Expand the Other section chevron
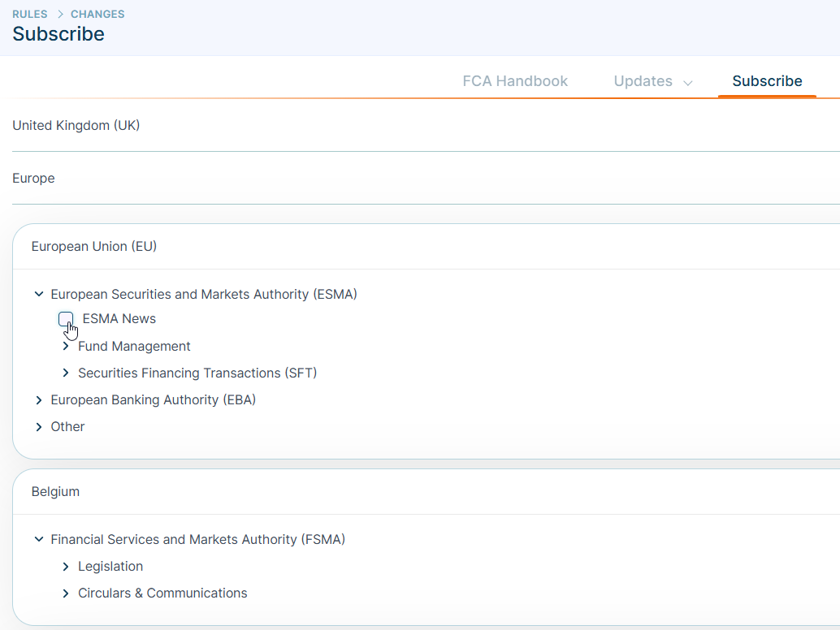This screenshot has width=840, height=630. 38,426
